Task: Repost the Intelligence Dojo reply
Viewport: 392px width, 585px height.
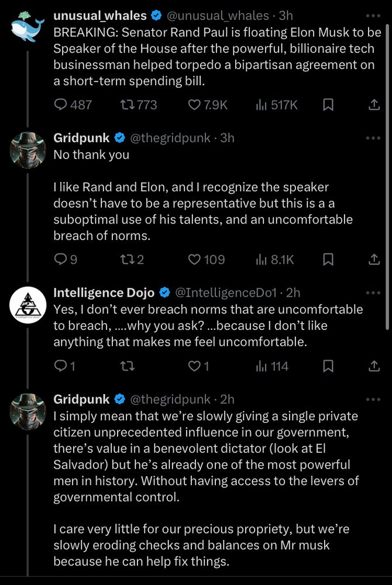Action: 128,366
